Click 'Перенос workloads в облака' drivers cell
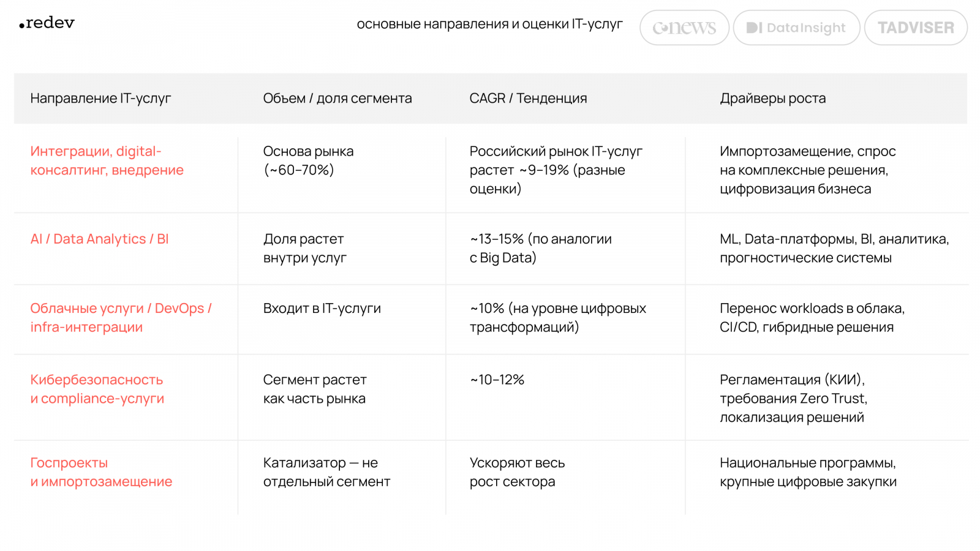This screenshot has width=980, height=551. tap(812, 318)
